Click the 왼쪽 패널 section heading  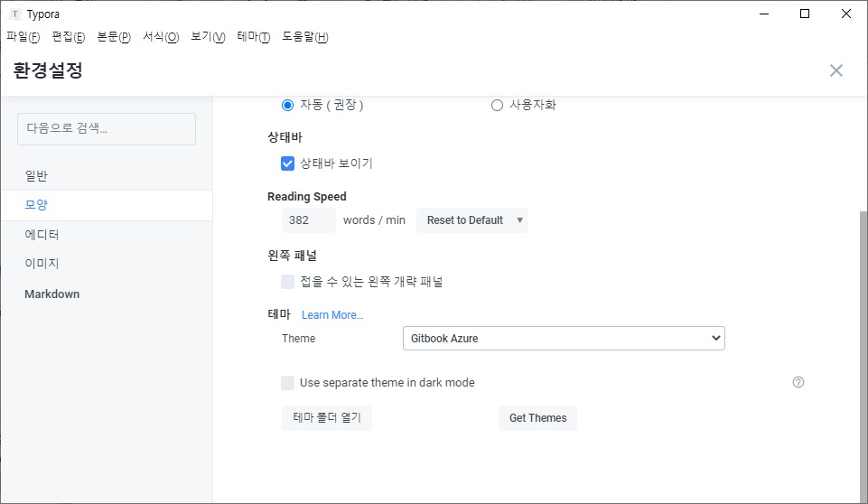pyautogui.click(x=293, y=256)
